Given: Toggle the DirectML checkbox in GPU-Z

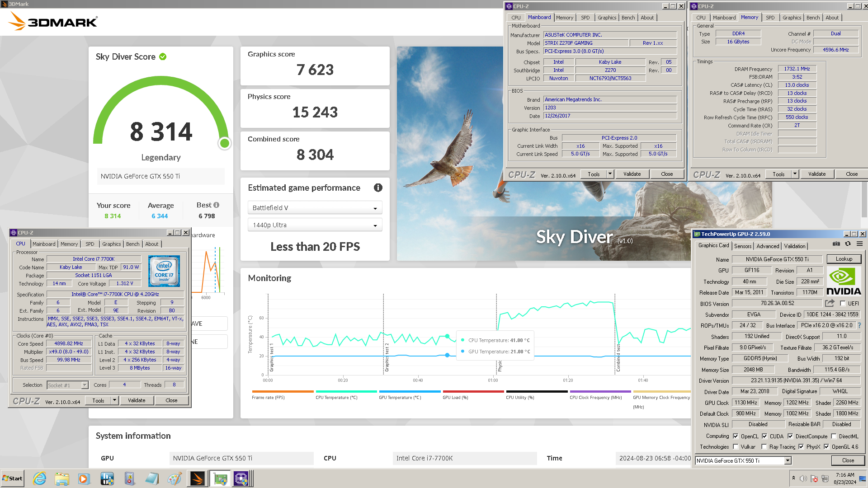Looking at the screenshot, I should [x=834, y=436].
